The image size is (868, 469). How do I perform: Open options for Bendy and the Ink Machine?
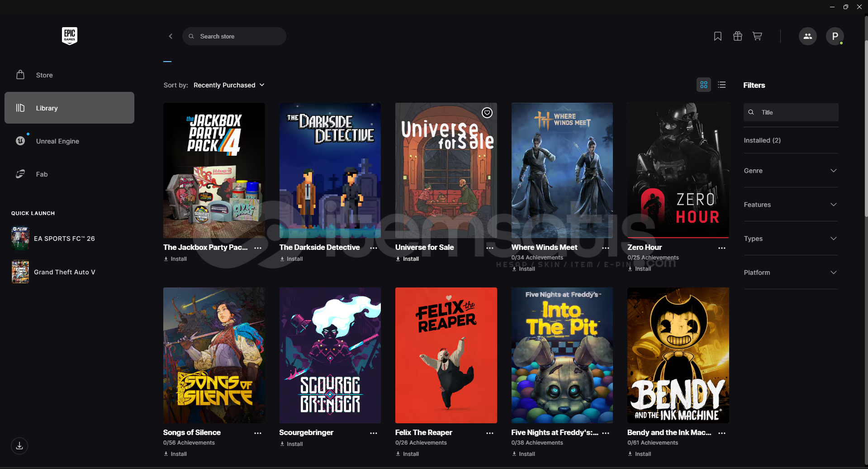722,433
